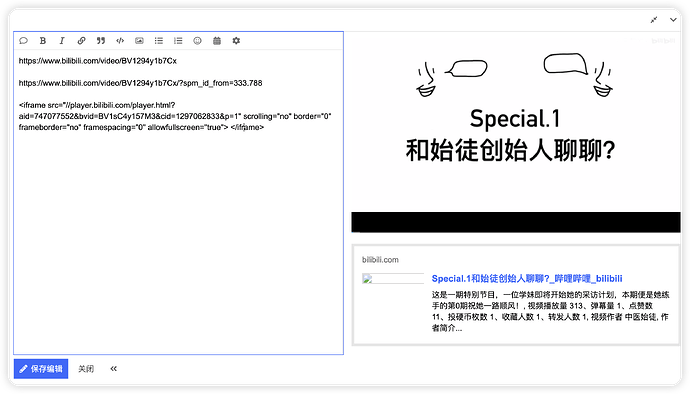Viewport: 690px width, 394px height.
Task: Click the speech bubble whisper icon
Action: [23, 41]
